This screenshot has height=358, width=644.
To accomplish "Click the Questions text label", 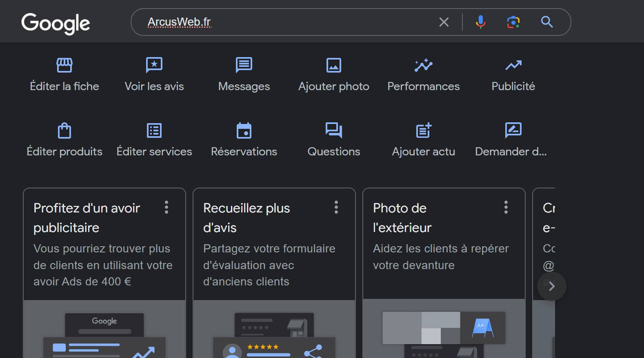I will pos(334,152).
